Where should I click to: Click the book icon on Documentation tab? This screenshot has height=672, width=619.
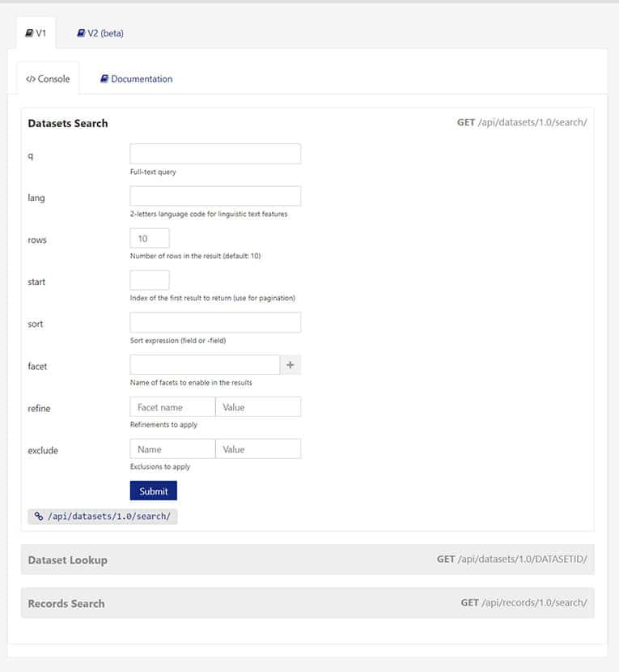(104, 79)
